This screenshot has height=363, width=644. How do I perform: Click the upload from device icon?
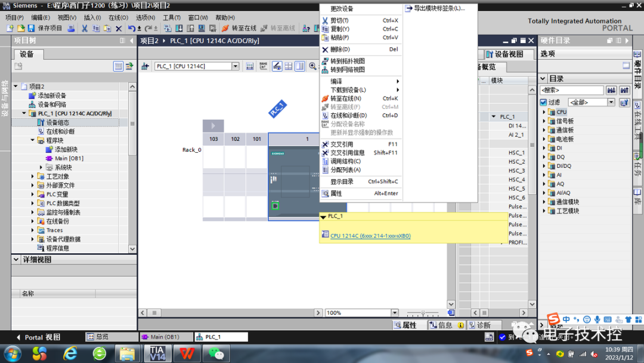tap(190, 29)
